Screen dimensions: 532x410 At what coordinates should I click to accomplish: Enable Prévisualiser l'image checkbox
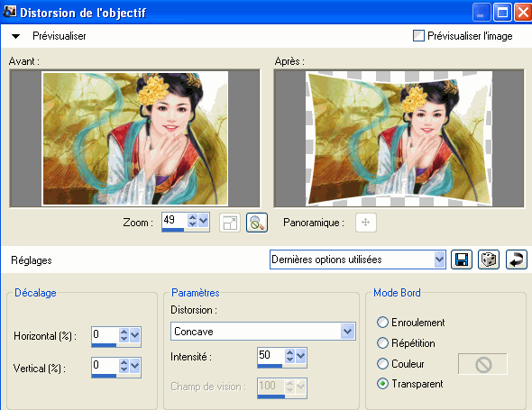[x=418, y=36]
